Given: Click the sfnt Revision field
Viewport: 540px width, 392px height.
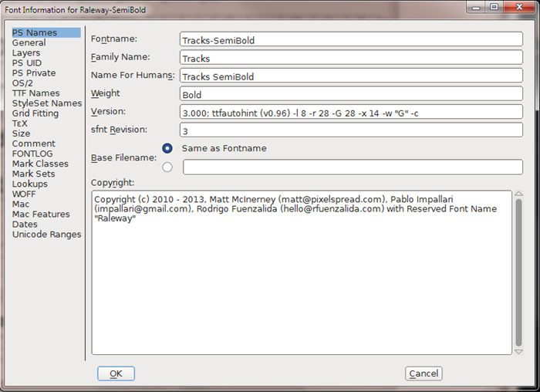Looking at the screenshot, I should (351, 130).
